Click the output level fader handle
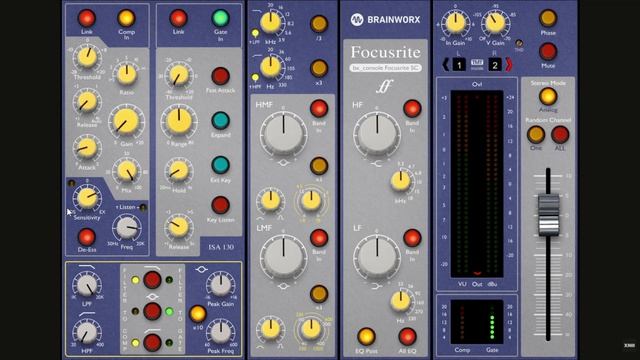This screenshot has width=640, height=360. click(x=548, y=215)
